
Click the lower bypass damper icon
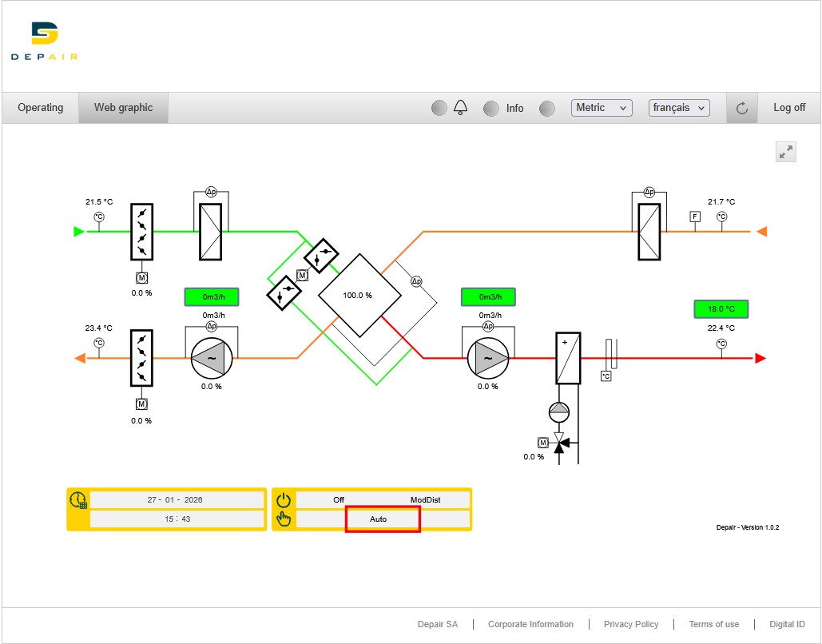(284, 293)
